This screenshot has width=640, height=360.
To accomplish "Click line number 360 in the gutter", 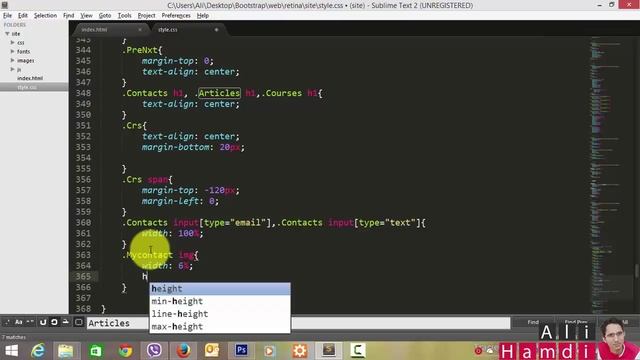I will tap(83, 222).
